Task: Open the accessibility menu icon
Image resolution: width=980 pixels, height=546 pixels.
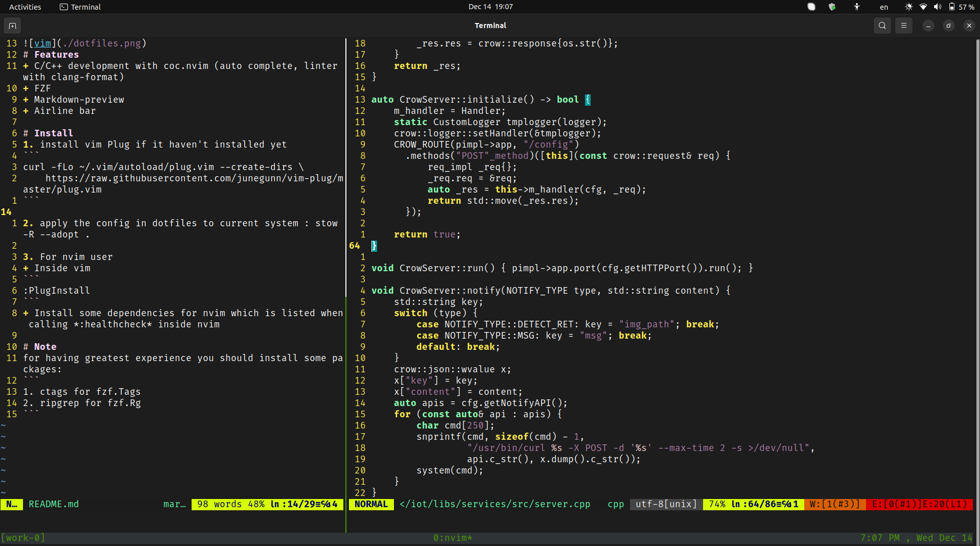Action: (857, 7)
